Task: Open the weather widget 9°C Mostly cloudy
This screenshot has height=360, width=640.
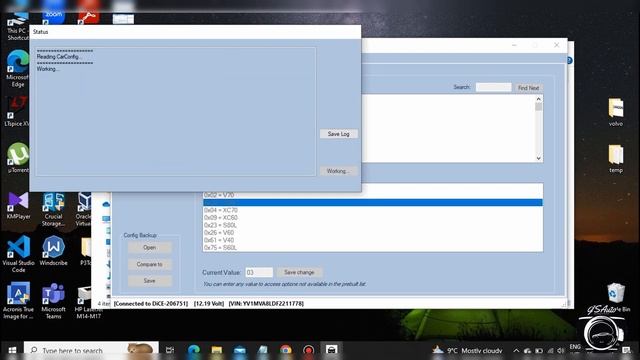Action: pos(467,350)
